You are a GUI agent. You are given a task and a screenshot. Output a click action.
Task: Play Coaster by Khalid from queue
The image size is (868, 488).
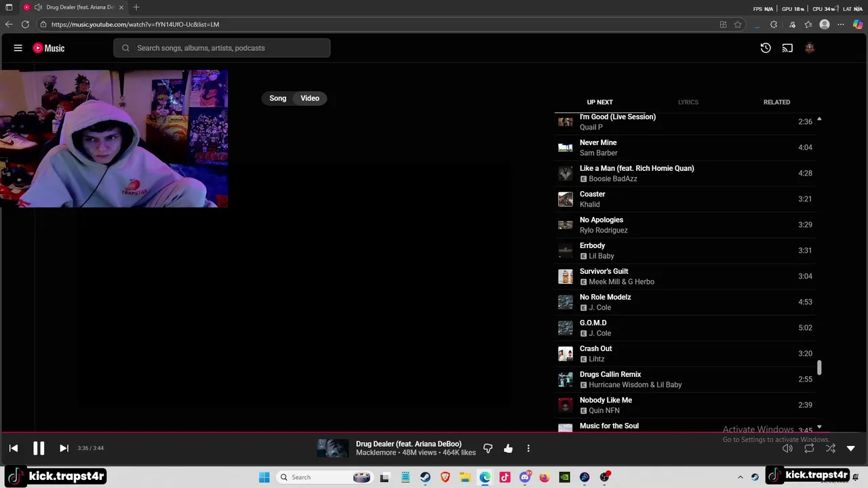pos(686,199)
